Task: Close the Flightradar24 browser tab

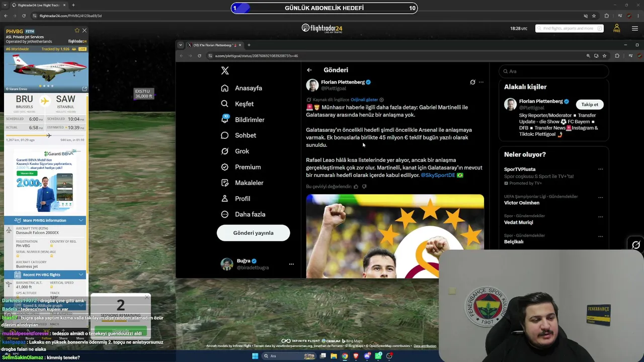Action: (x=64, y=5)
